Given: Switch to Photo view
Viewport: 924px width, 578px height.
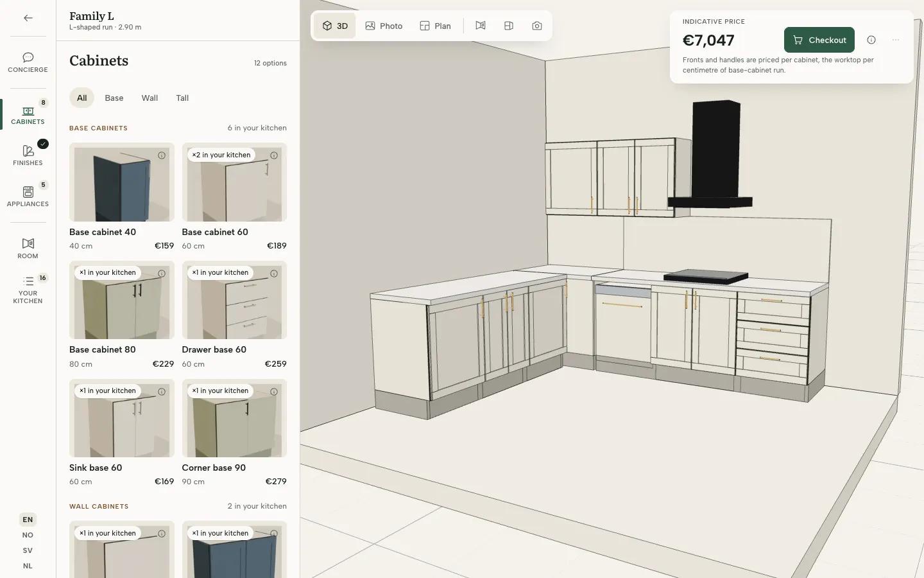Looking at the screenshot, I should click(384, 26).
